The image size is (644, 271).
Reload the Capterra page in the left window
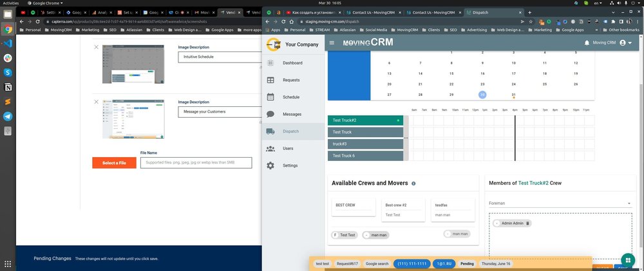38,21
